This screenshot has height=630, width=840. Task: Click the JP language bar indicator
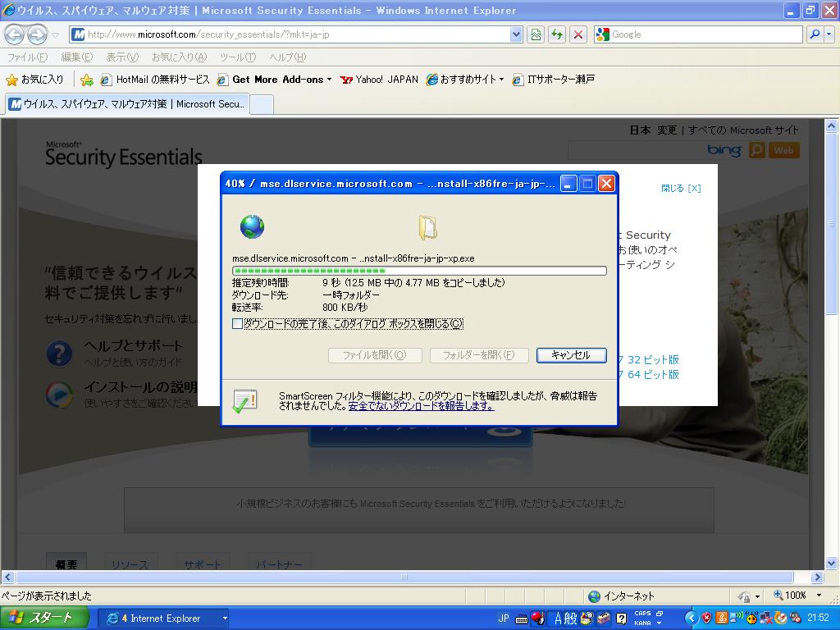tap(504, 619)
